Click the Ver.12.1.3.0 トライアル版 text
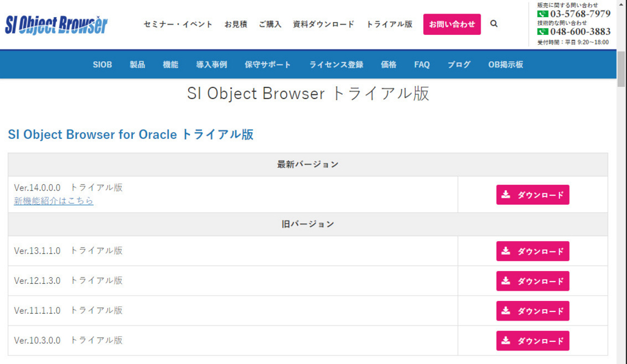Image resolution: width=627 pixels, height=364 pixels. pyautogui.click(x=69, y=281)
